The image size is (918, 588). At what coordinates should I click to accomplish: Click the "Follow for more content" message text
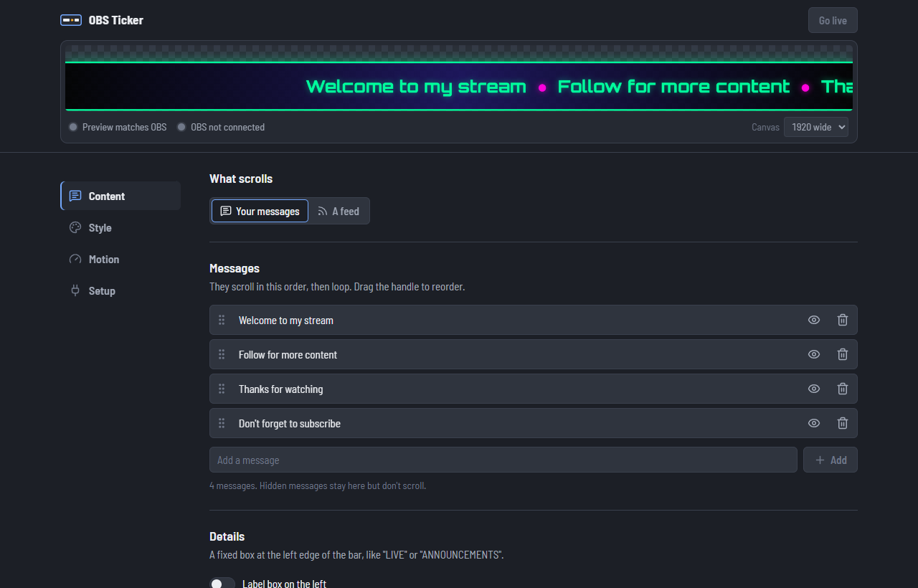point(288,354)
